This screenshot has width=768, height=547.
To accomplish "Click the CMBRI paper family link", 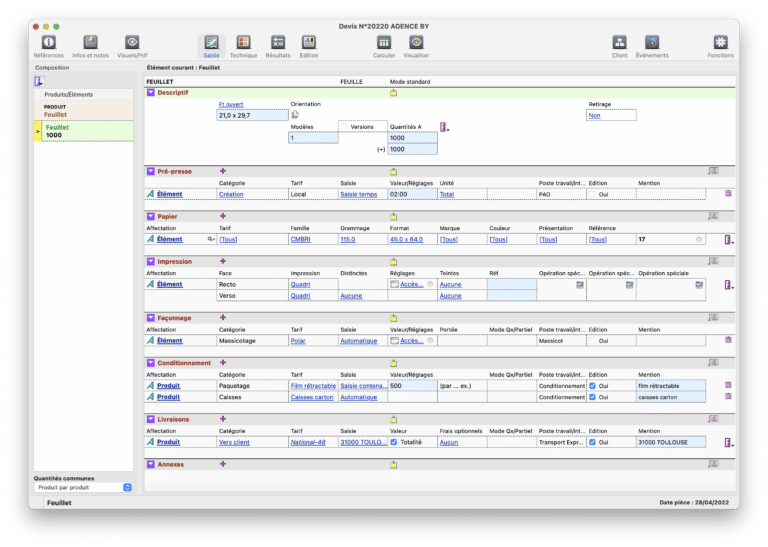I will [300, 240].
